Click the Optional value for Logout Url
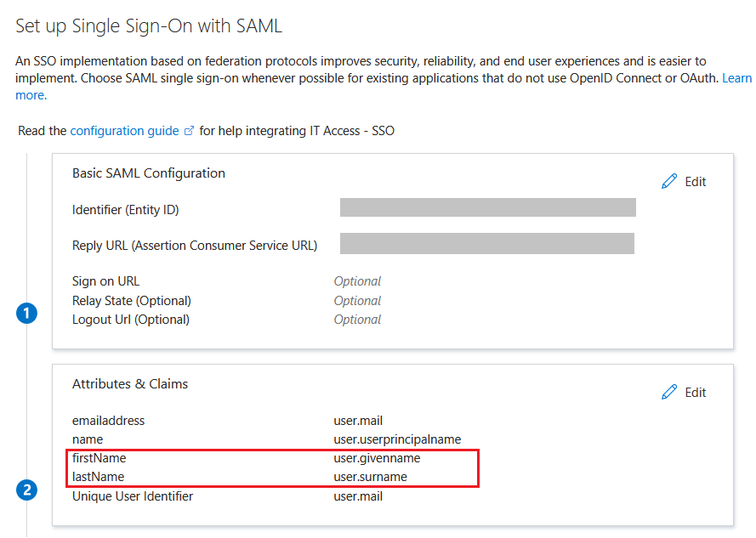 point(357,320)
